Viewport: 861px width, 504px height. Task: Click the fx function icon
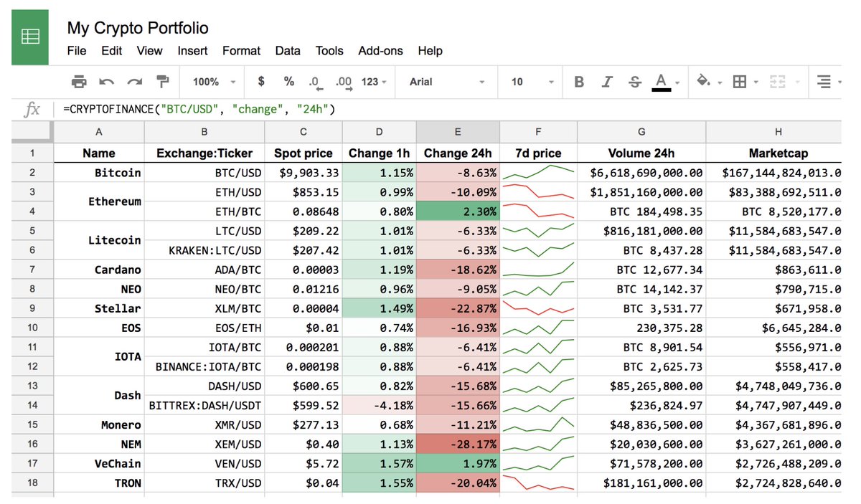[x=32, y=110]
